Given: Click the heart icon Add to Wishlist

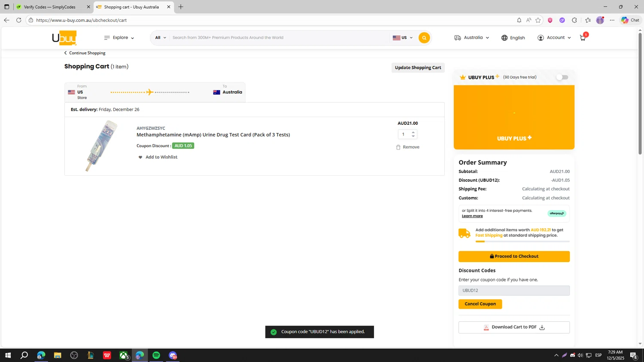Looking at the screenshot, I should click(140, 157).
